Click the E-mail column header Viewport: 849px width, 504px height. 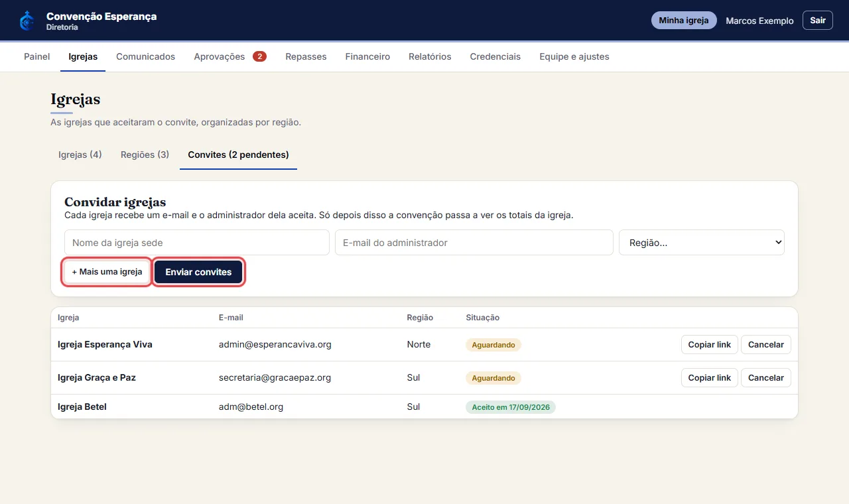click(231, 318)
